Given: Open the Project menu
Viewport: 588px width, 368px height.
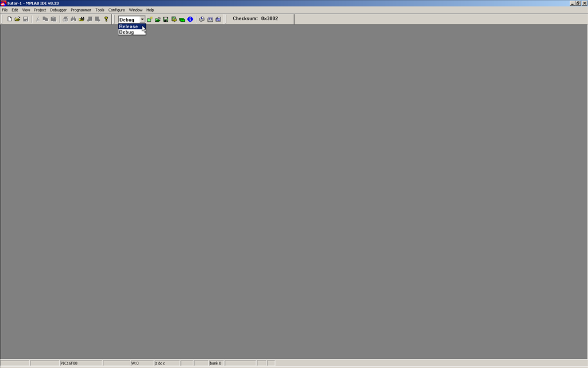Looking at the screenshot, I should point(40,10).
